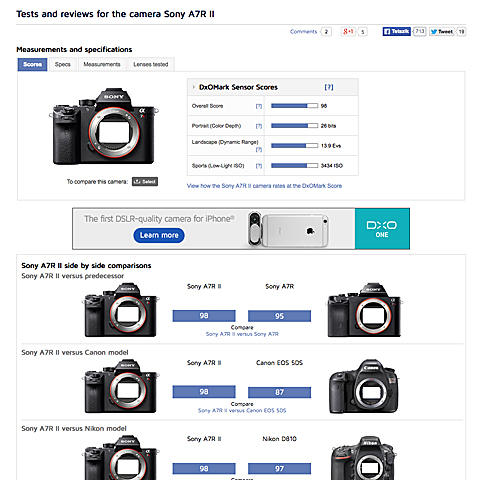Switch to the Specs tab
This screenshot has height=480, width=480.
[x=63, y=64]
